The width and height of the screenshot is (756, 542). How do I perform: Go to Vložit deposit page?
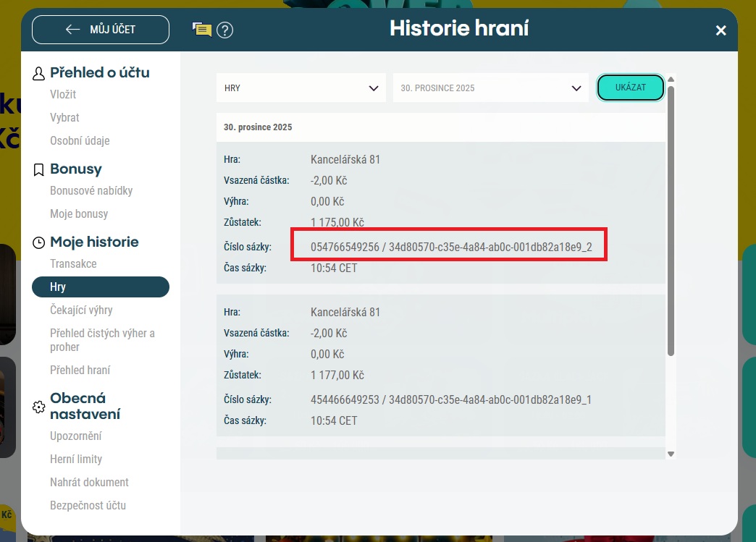pos(63,95)
